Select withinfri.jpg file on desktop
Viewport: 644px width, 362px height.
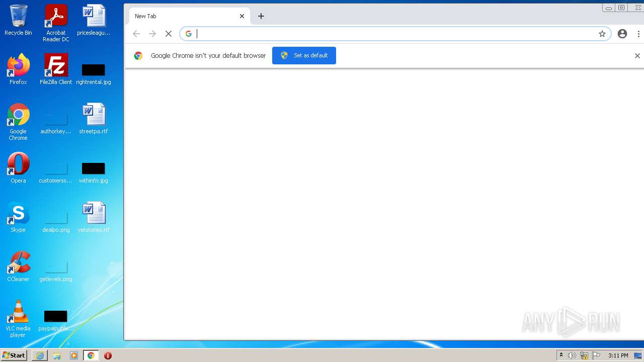[x=94, y=172]
